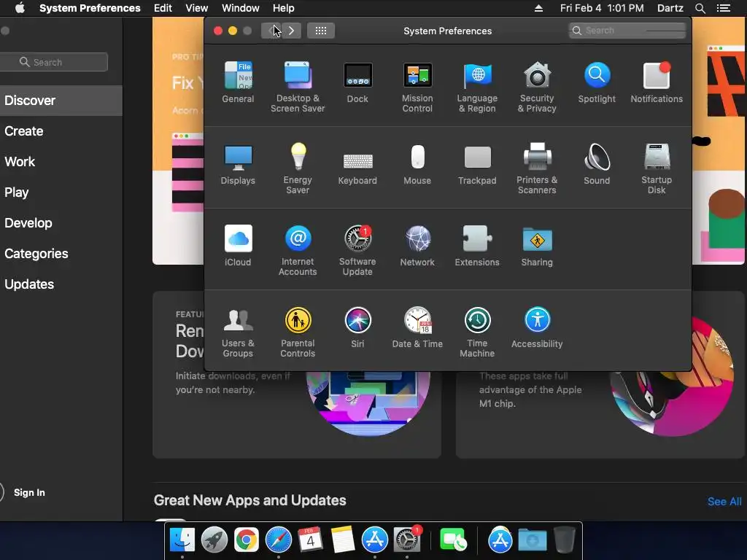
Task: Open Calendar from the Dock
Action: point(311,540)
